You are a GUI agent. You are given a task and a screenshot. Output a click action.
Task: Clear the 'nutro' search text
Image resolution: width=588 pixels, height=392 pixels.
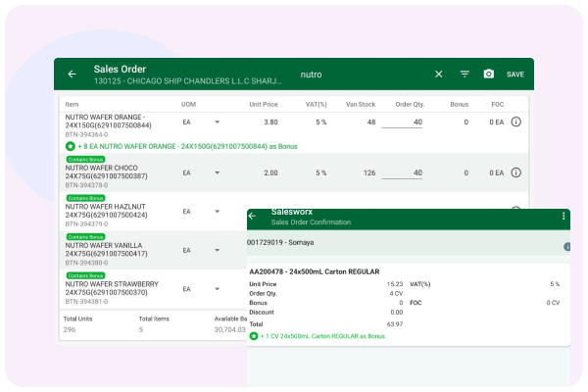[x=438, y=74]
